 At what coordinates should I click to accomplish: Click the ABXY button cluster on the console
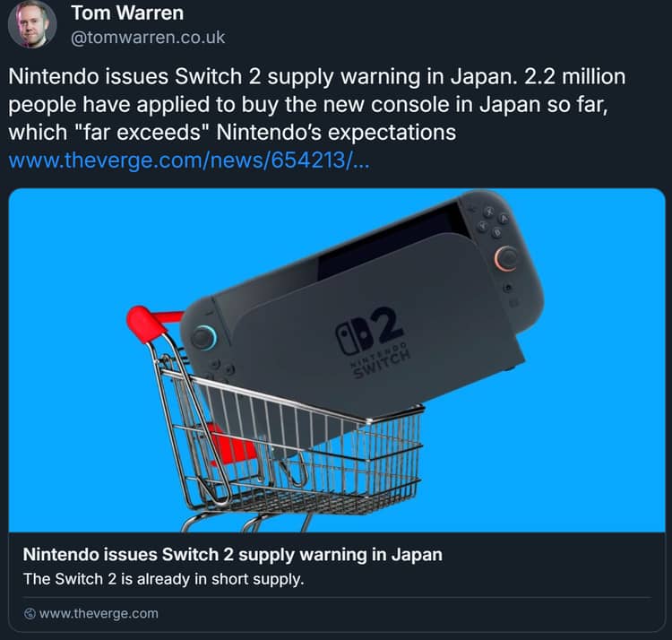[493, 222]
